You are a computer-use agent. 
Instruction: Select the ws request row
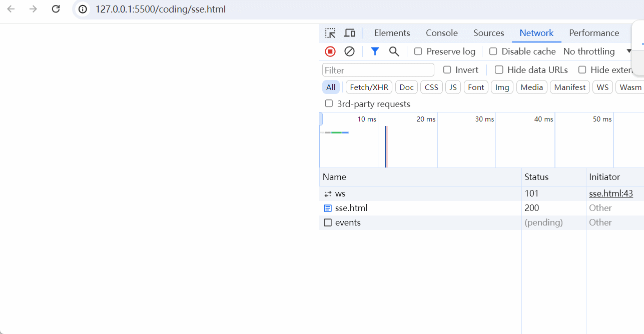(481, 193)
